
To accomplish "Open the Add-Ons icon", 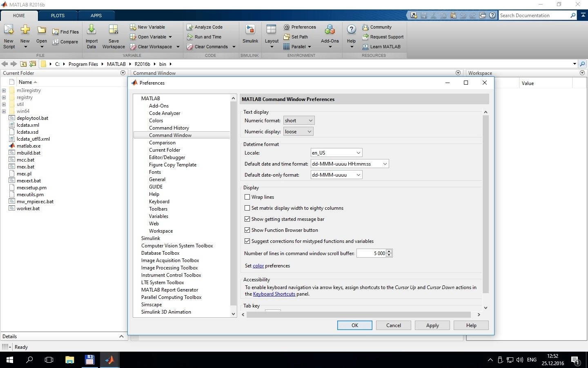I will [330, 30].
